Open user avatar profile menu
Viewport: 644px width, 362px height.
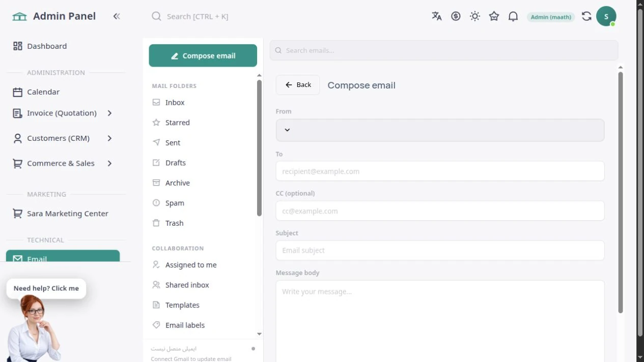[x=606, y=16]
